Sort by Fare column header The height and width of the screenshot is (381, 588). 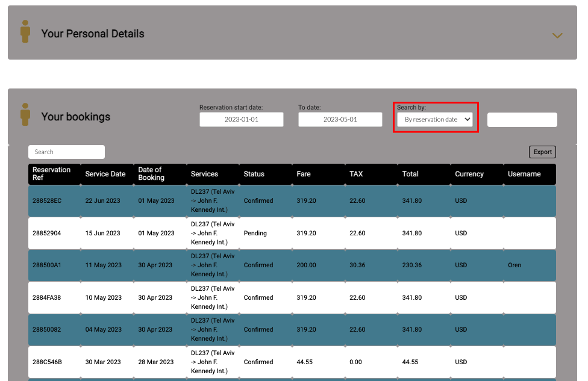coord(319,174)
